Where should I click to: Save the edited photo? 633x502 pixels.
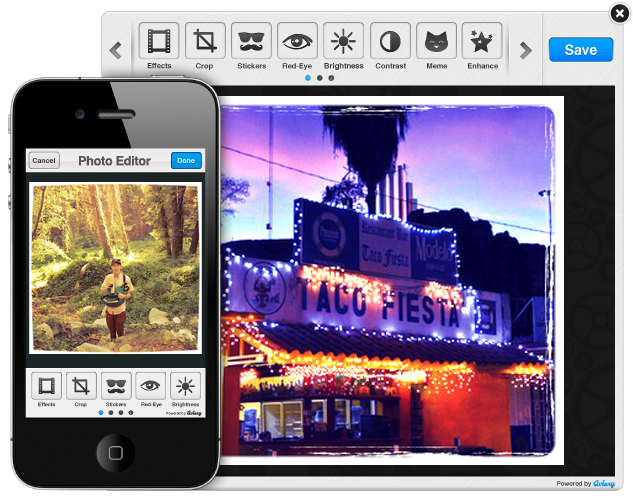click(581, 50)
